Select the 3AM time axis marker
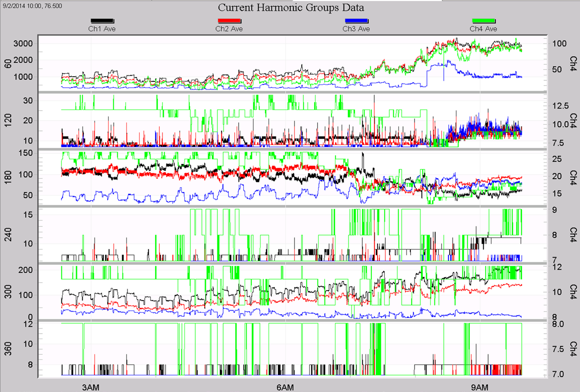Viewport: 580px width, 392px height. point(90,385)
